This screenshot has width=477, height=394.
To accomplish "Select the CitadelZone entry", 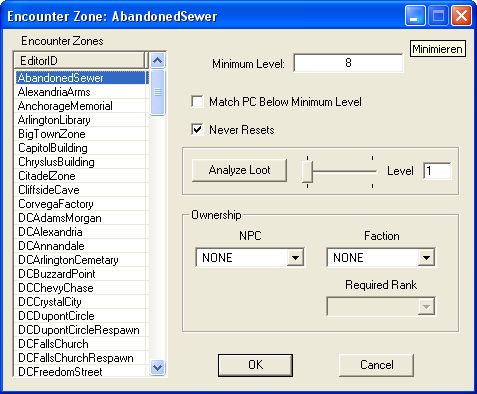I will (x=81, y=176).
